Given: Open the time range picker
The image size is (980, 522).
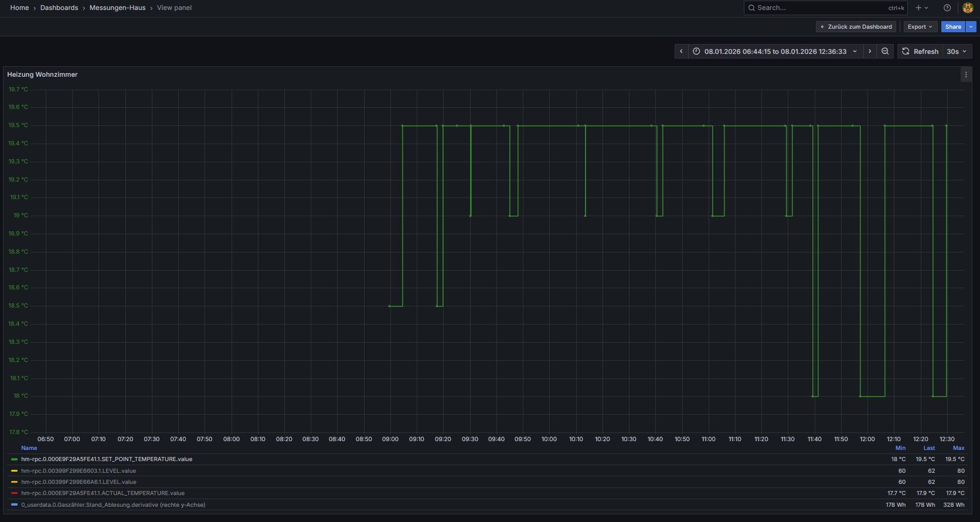Looking at the screenshot, I should click(775, 52).
